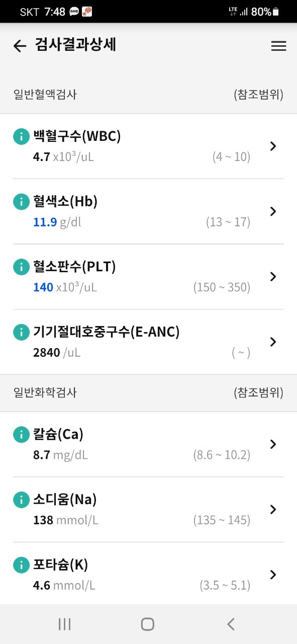Tap the info icon beside 기기절대호중구수(E-ANC)
This screenshot has width=297, height=644.
(21, 332)
